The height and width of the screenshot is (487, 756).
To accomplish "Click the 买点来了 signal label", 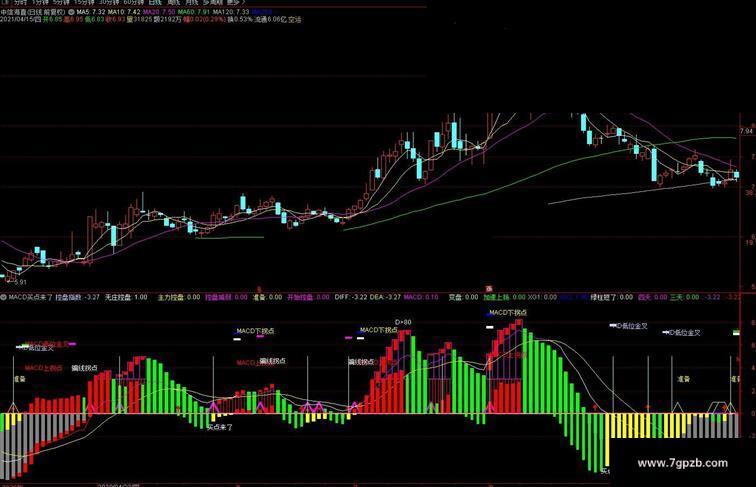I will tap(220, 427).
